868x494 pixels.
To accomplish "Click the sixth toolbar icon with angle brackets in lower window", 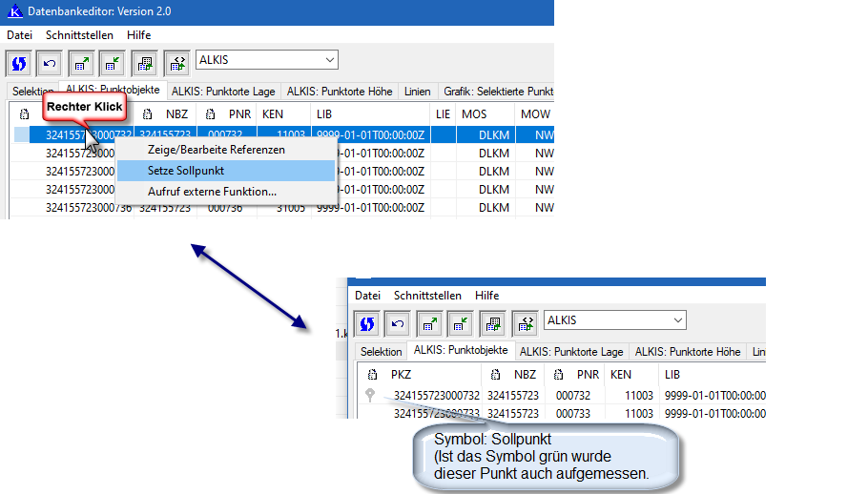I will pos(525,323).
